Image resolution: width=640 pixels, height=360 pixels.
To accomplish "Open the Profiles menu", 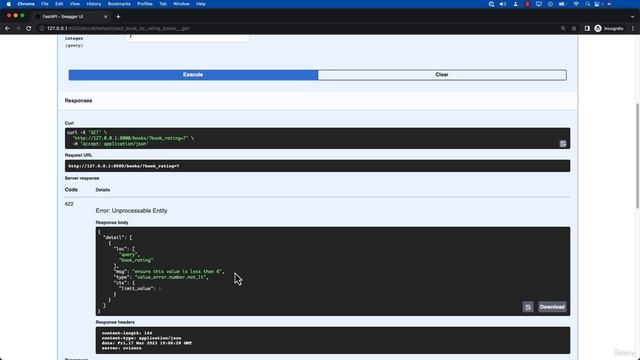I will click(144, 4).
